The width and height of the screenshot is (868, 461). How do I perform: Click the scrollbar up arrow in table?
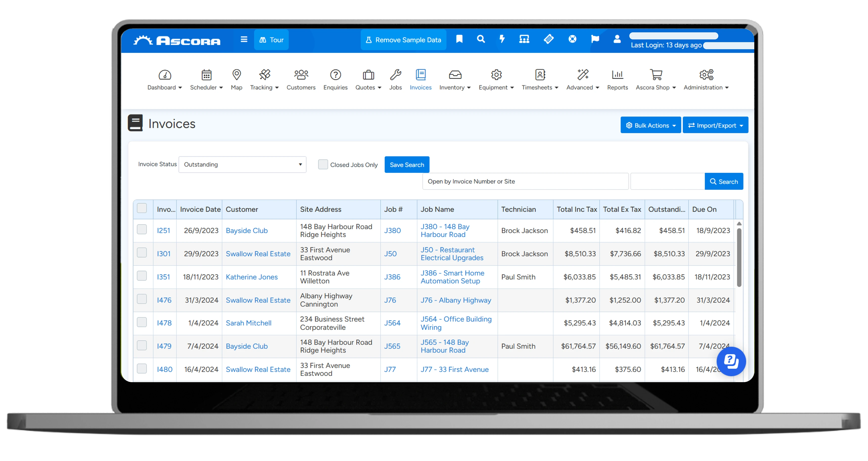point(739,223)
